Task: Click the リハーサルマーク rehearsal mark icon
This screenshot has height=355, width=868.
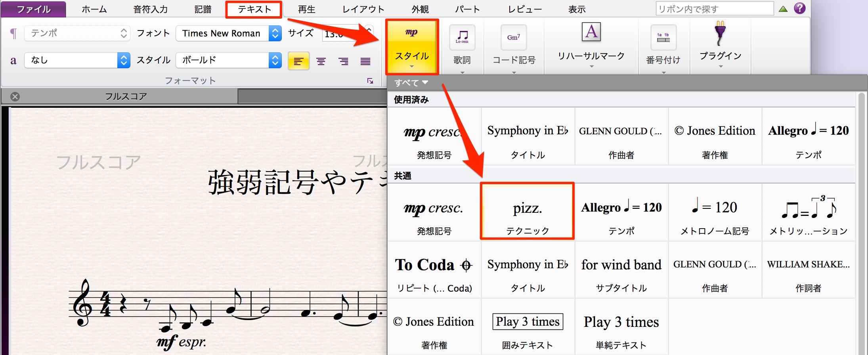Action: pos(591,32)
